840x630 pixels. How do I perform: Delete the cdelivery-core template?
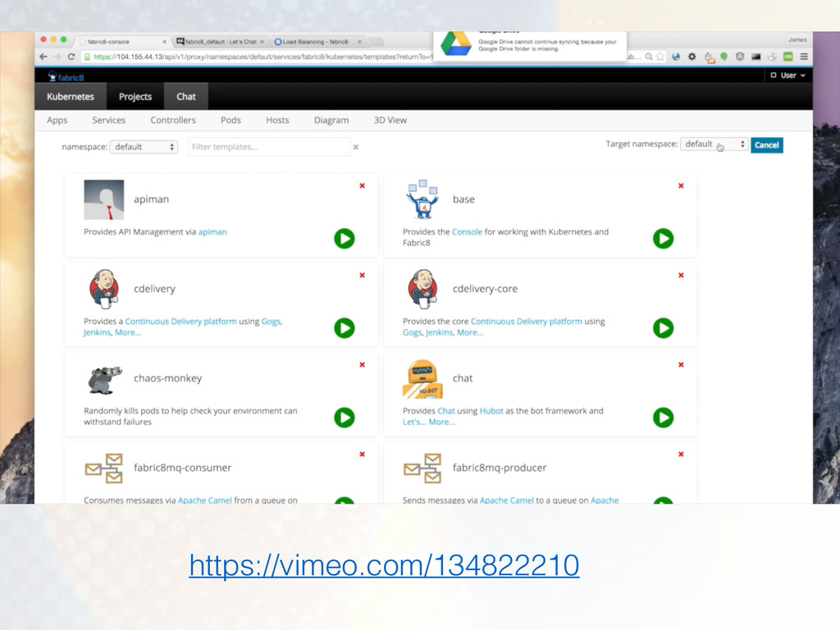click(x=681, y=276)
